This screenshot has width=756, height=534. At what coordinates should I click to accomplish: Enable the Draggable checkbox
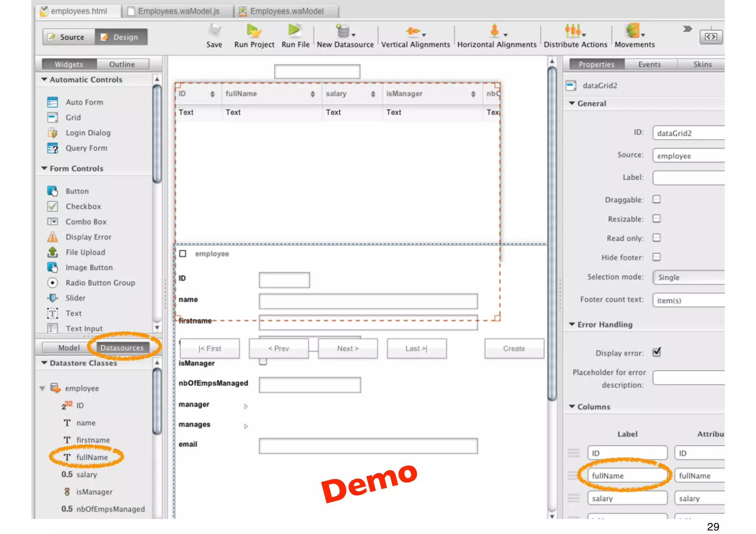click(656, 199)
